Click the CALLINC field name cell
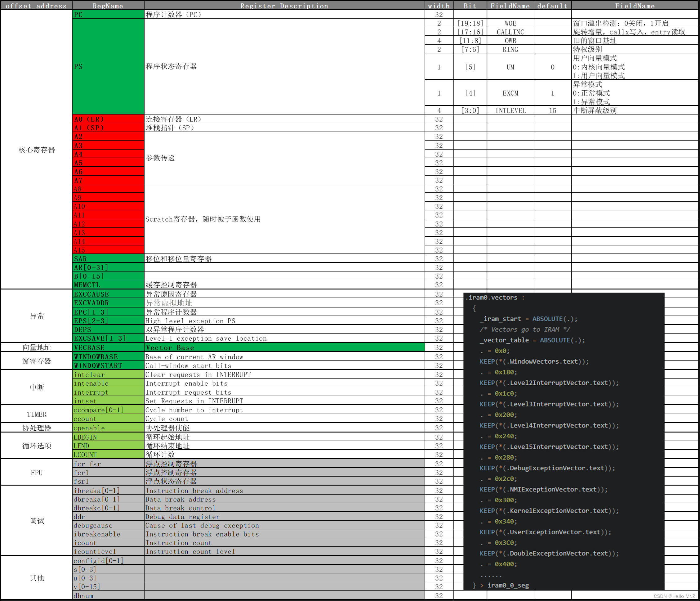 510,32
